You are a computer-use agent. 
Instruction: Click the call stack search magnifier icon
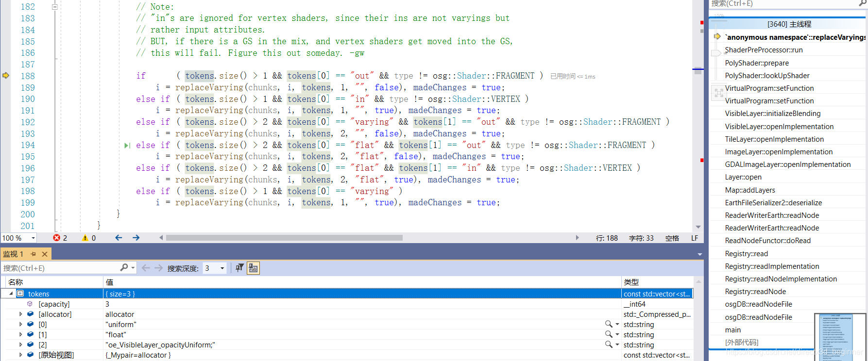pyautogui.click(x=863, y=3)
